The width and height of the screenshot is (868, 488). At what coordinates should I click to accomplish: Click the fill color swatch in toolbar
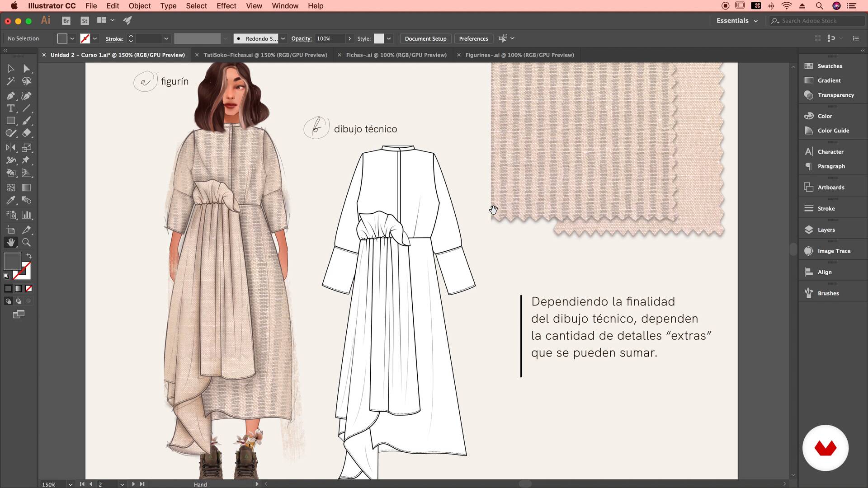click(62, 38)
